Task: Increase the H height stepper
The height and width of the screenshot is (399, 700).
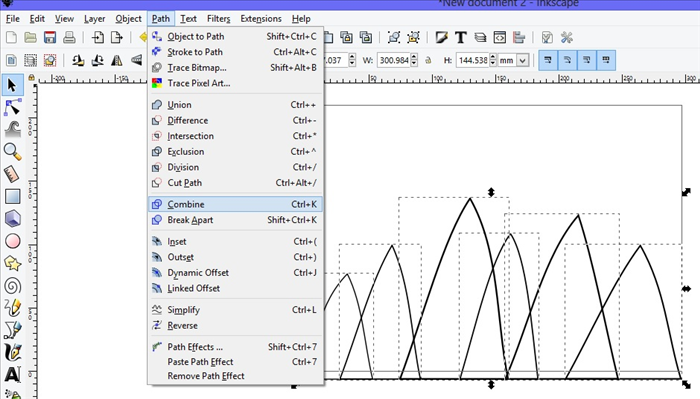Action: click(x=493, y=57)
